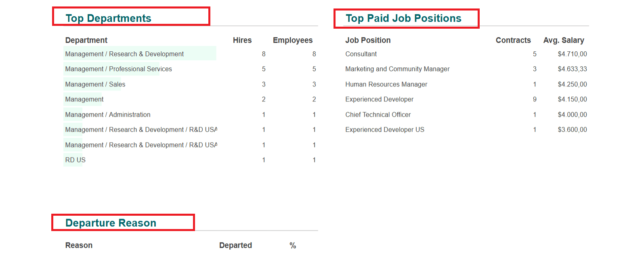Open the Experienced Developer job position row
This screenshot has height=265, width=644.
379,99
